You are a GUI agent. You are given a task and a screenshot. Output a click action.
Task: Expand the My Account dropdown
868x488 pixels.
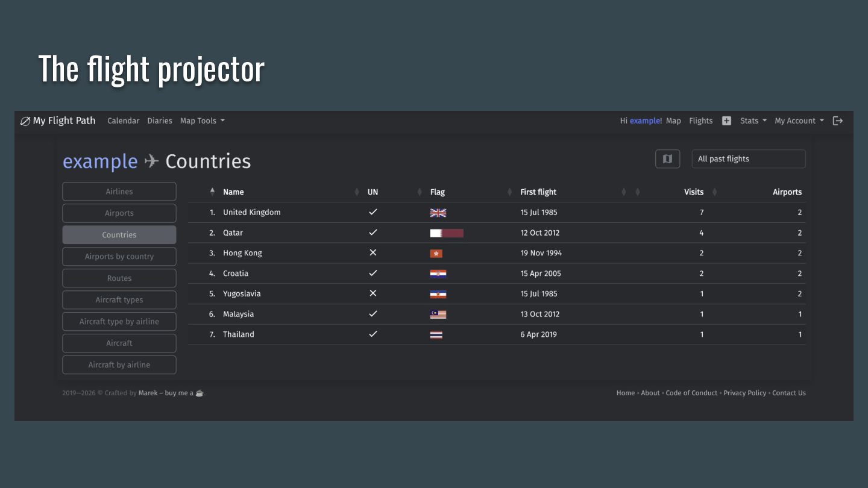click(x=799, y=120)
